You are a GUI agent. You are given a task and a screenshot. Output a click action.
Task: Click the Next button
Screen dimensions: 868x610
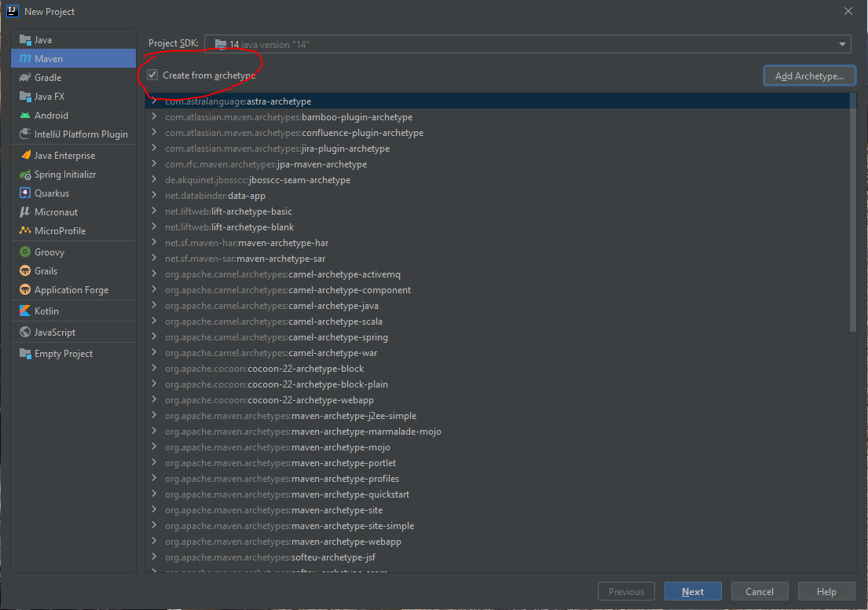(693, 592)
